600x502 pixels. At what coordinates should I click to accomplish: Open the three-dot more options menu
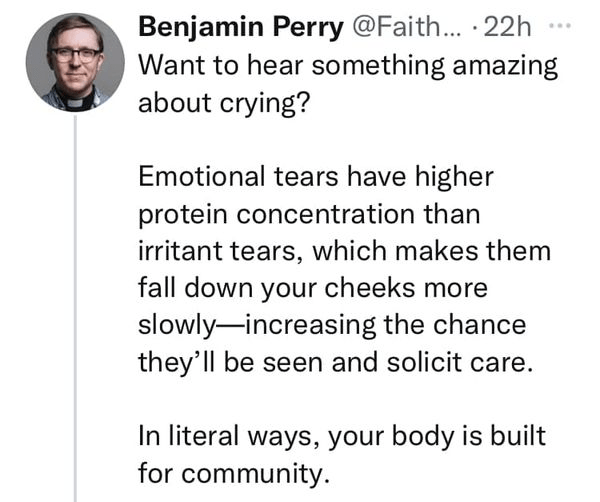569,25
